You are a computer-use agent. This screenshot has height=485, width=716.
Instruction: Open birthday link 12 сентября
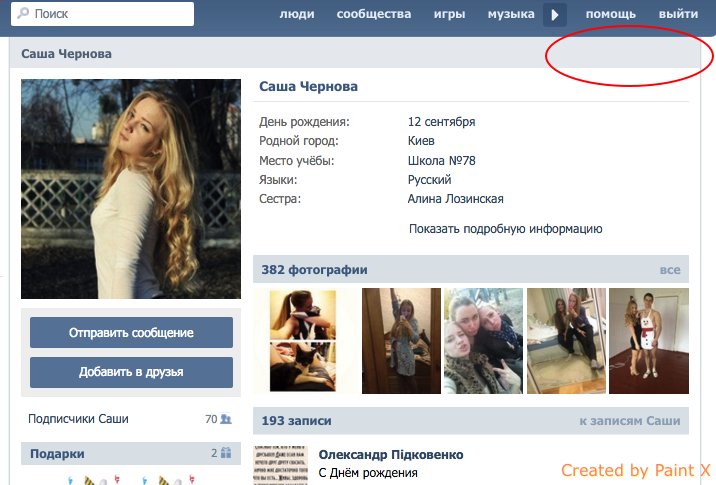pos(442,122)
